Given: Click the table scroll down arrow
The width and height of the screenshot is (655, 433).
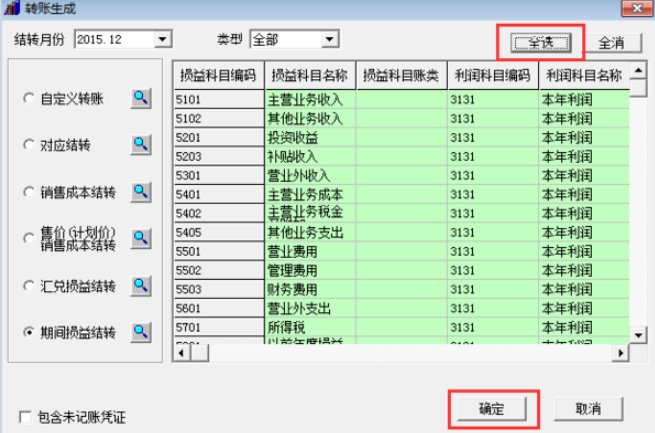Looking at the screenshot, I should click(x=638, y=335).
